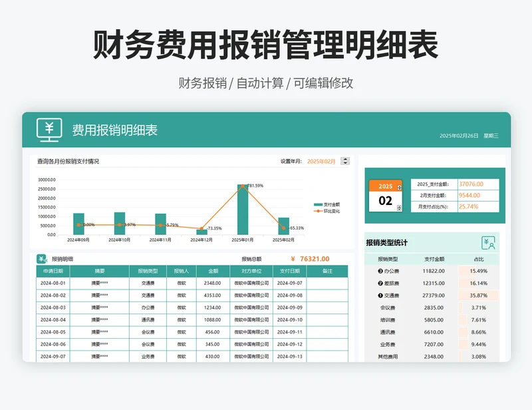
Task: Select the 2025年02月 year-month value
Action: coord(321,161)
